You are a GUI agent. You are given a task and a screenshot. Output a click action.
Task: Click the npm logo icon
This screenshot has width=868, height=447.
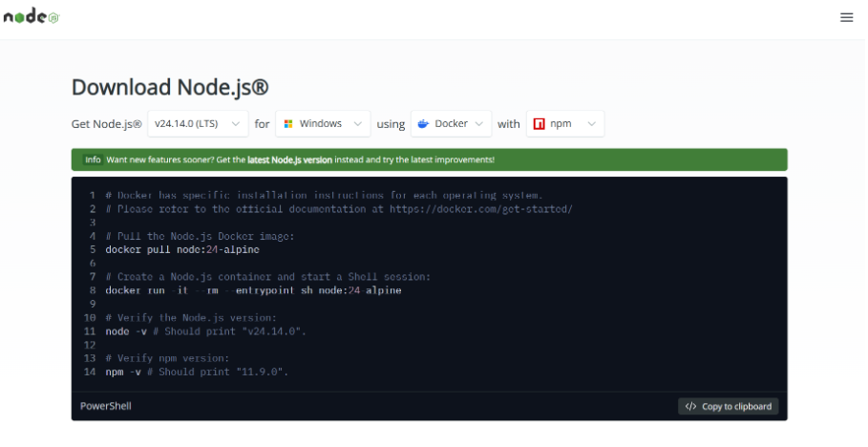(x=540, y=124)
